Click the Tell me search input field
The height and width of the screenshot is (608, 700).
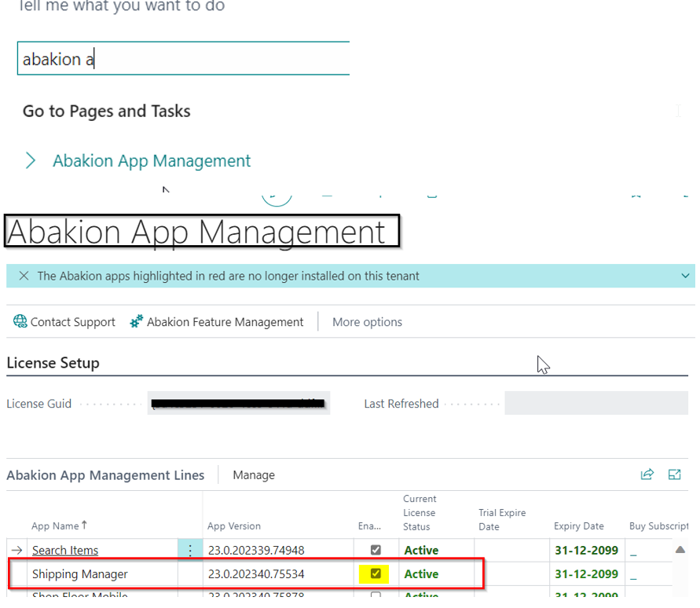pos(183,59)
